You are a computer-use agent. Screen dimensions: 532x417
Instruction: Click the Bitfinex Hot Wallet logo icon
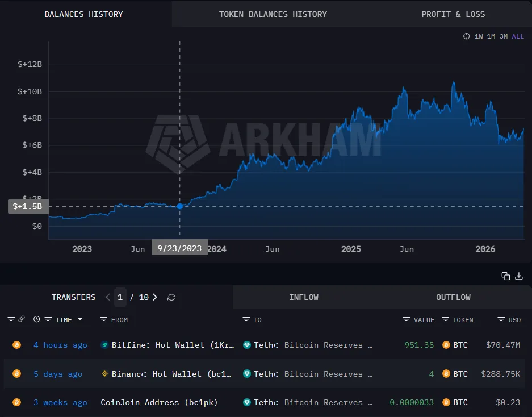coord(104,345)
